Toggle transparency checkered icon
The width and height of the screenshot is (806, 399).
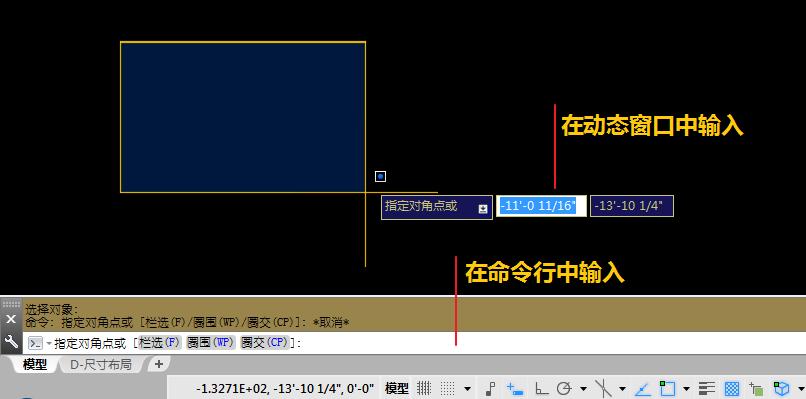coord(732,389)
